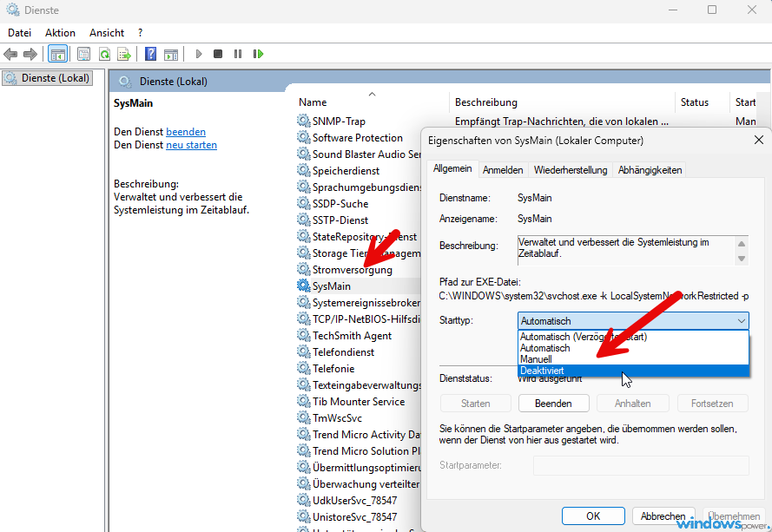Select the Tib Mounter Service row

tap(359, 402)
